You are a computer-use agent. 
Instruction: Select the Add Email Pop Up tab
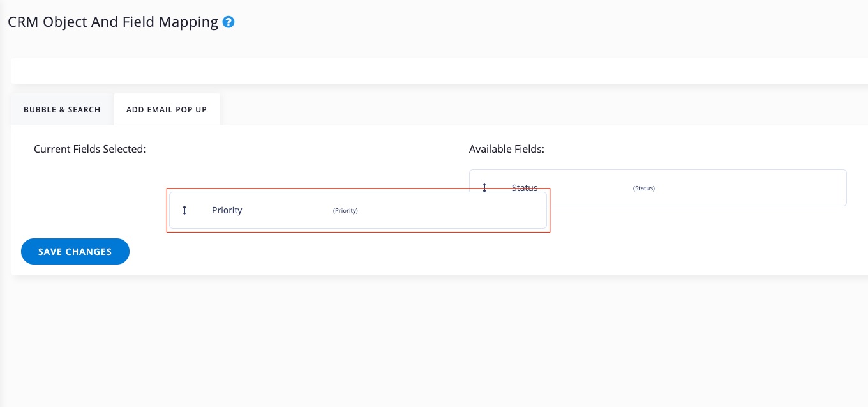point(167,110)
